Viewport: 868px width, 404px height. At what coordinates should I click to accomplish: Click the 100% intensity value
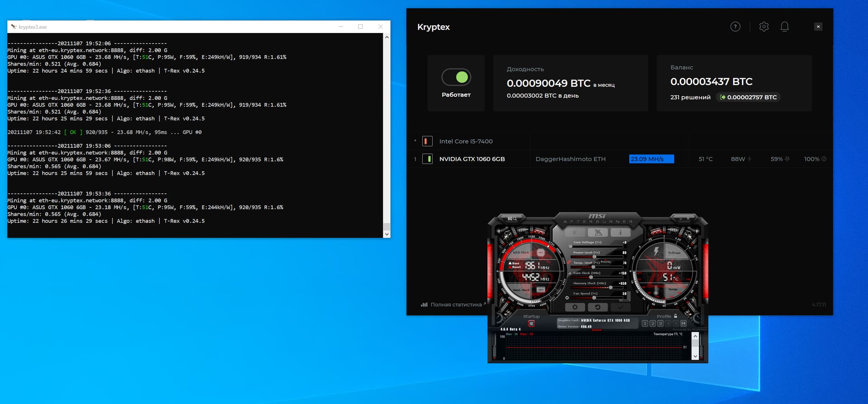pyautogui.click(x=811, y=159)
